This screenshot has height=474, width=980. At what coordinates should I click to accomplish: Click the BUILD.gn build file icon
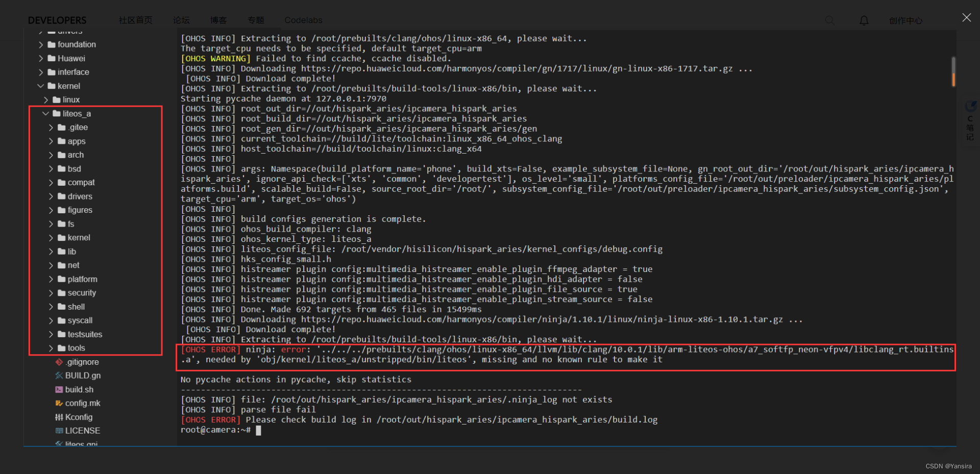59,376
